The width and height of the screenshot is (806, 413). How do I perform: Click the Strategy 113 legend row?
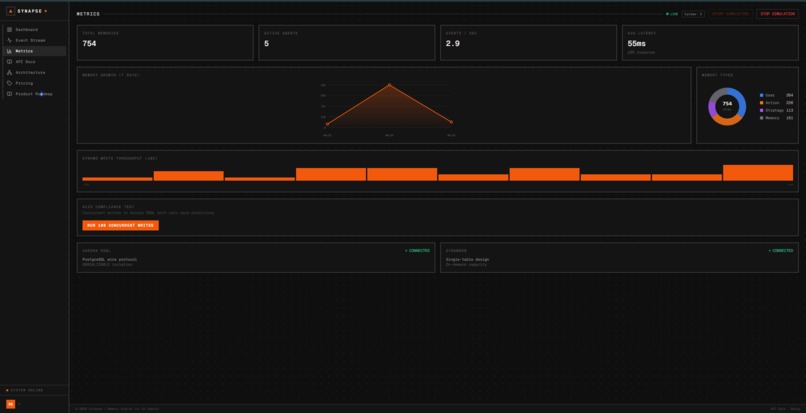776,111
